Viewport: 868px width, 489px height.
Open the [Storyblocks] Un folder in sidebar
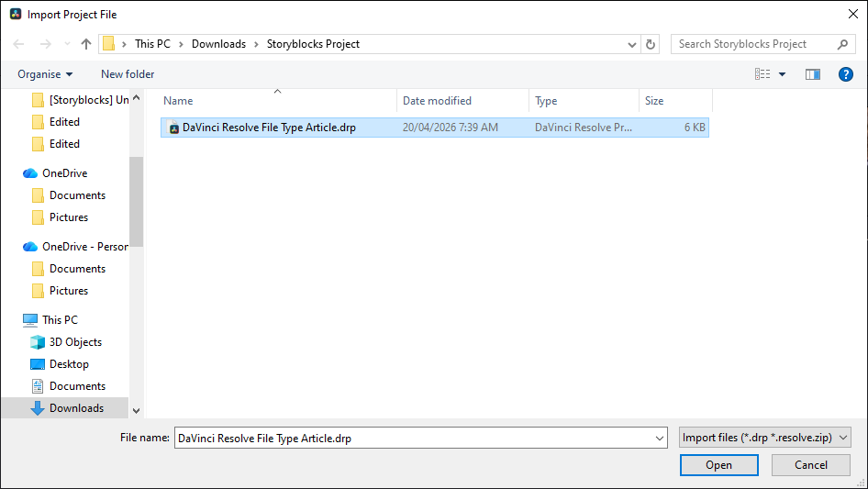tap(80, 100)
